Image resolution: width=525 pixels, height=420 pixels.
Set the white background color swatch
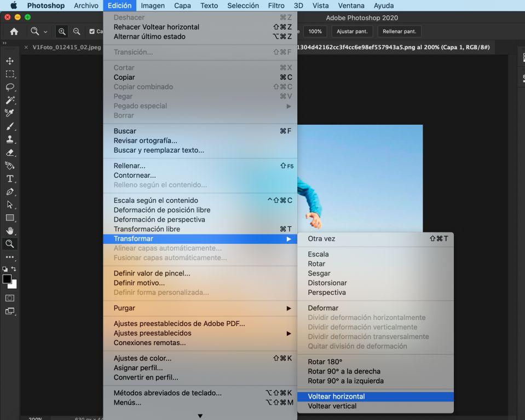click(x=14, y=285)
